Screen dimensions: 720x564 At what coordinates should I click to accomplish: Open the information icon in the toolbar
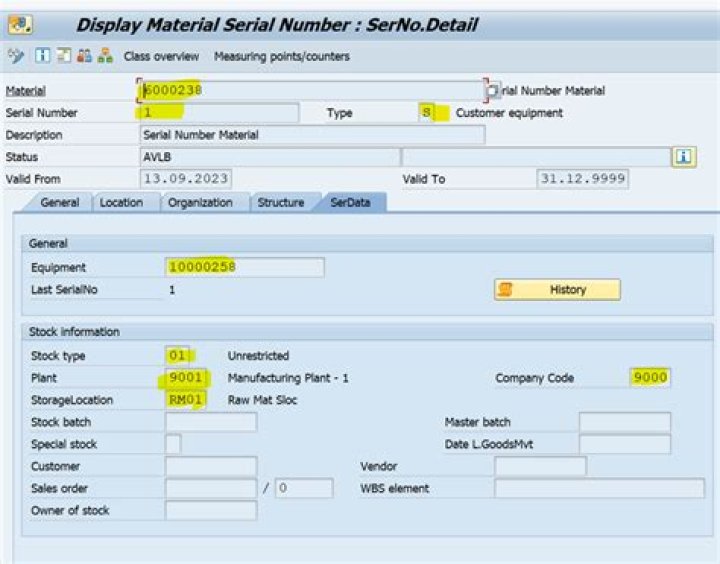[x=42, y=56]
